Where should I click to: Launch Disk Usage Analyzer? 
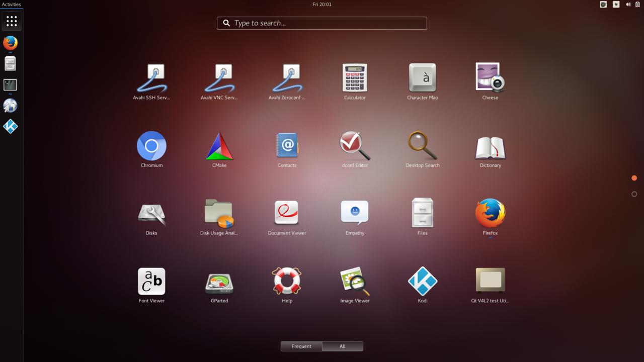219,217
